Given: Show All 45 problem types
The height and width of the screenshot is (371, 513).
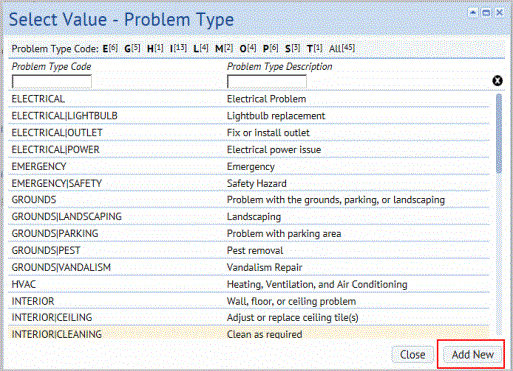Looking at the screenshot, I should click(342, 48).
